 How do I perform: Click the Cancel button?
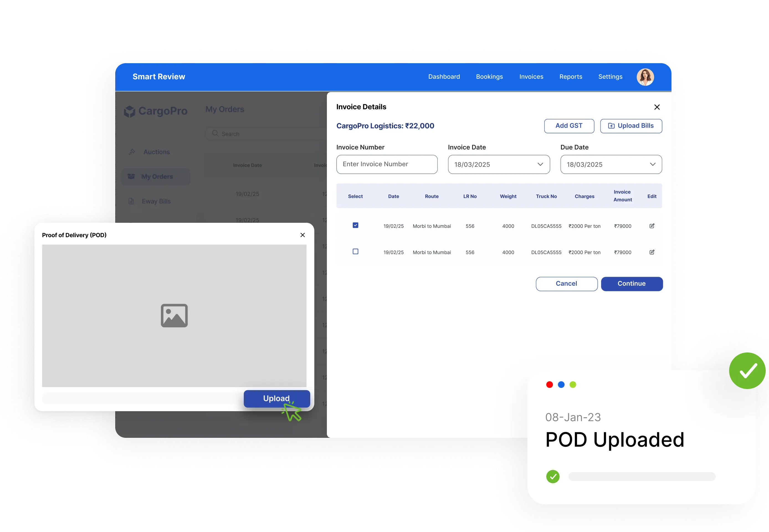point(567,284)
